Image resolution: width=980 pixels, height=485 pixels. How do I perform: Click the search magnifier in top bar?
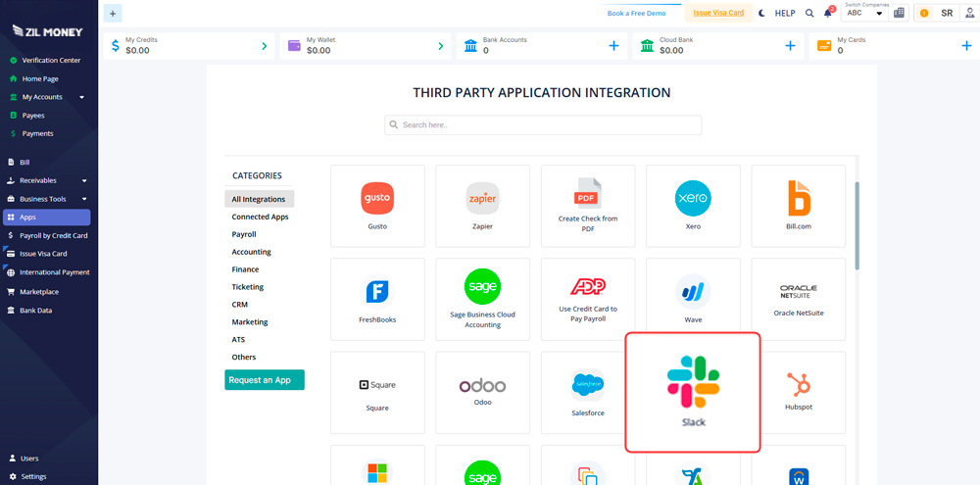click(809, 13)
